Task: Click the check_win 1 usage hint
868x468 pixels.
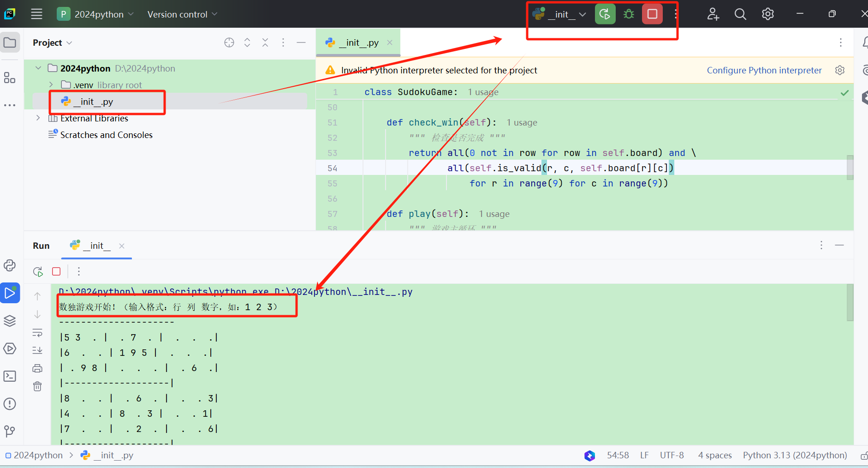Action: tap(522, 122)
